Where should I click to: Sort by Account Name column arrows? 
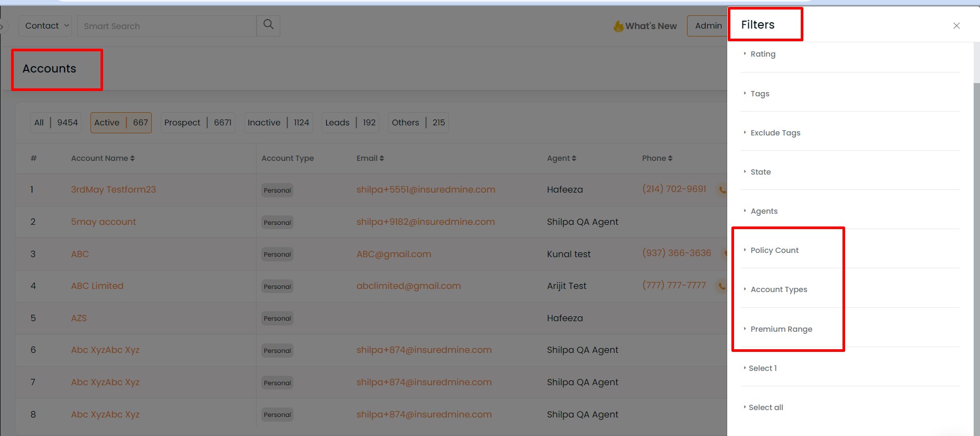[x=132, y=158]
